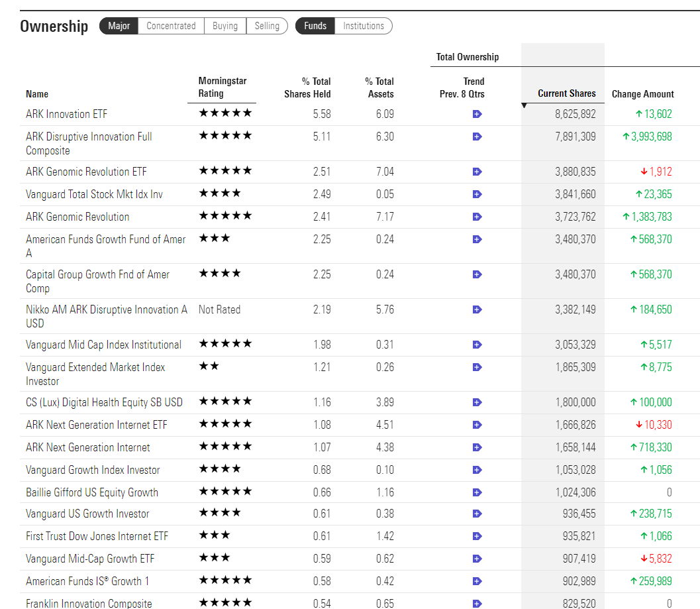Viewport: 700px width, 609px height.
Task: Sort by Change Amount column header
Action: pyautogui.click(x=643, y=94)
